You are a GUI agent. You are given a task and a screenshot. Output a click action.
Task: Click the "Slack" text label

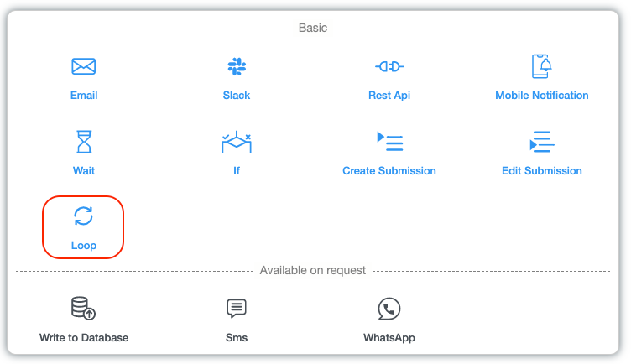pos(237,96)
